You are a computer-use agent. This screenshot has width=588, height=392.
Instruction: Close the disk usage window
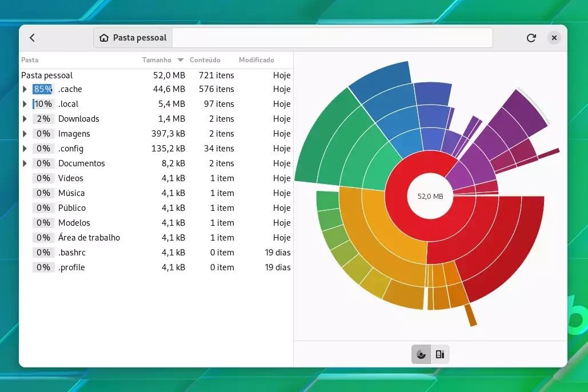(554, 38)
